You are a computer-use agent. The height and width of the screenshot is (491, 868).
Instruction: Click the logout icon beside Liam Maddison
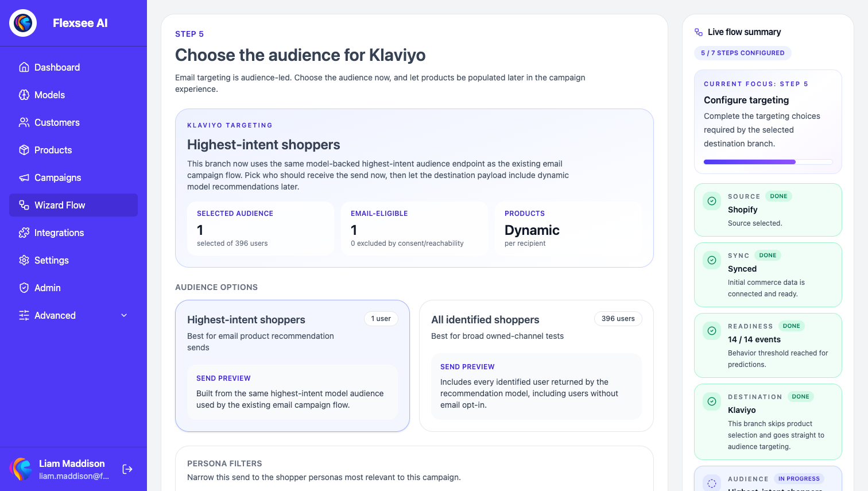127,469
